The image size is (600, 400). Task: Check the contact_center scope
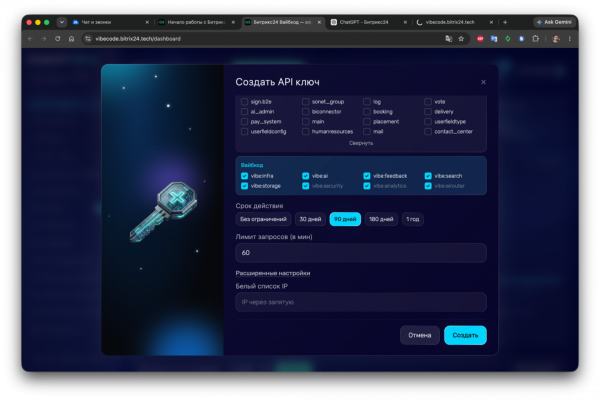428,131
